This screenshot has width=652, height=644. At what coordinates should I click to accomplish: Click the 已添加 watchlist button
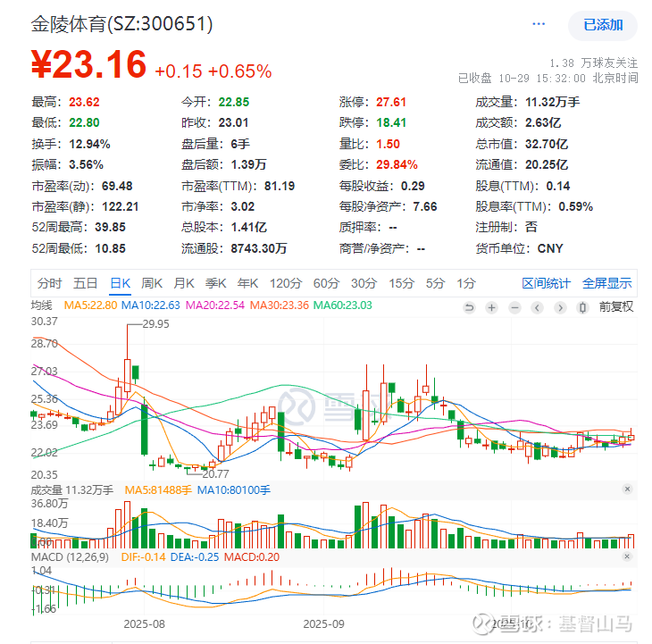point(603,25)
